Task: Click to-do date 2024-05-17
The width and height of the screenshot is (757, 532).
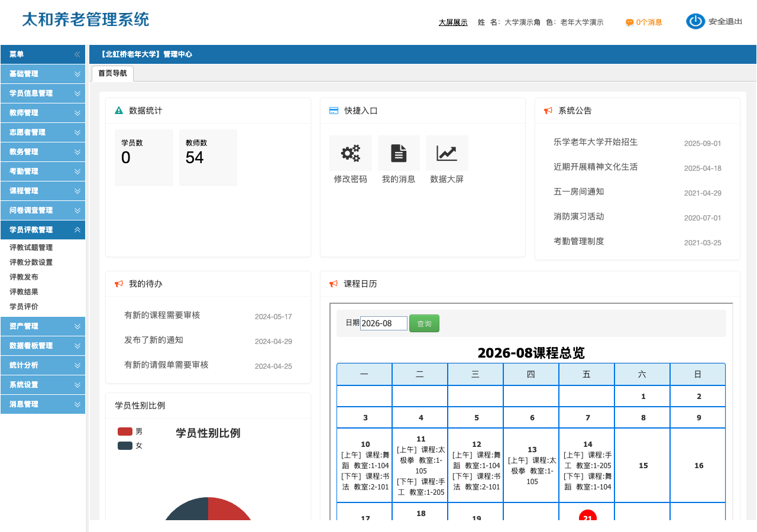Action: [x=273, y=317]
